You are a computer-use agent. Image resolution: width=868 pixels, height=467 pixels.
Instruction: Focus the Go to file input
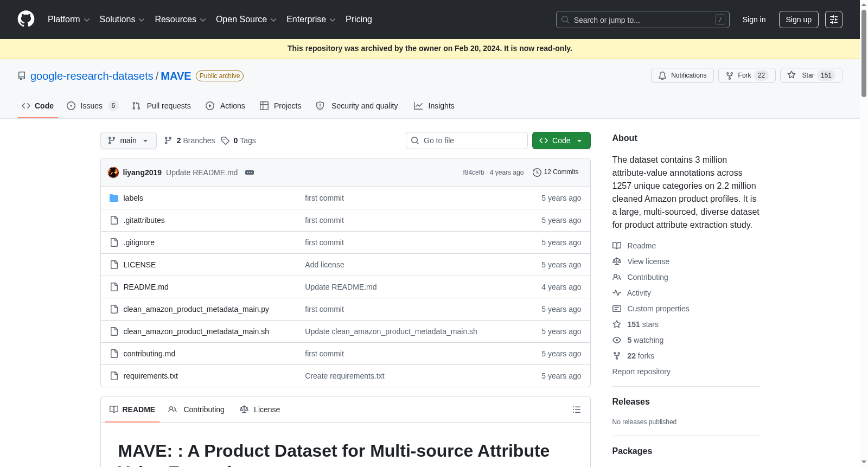(467, 140)
